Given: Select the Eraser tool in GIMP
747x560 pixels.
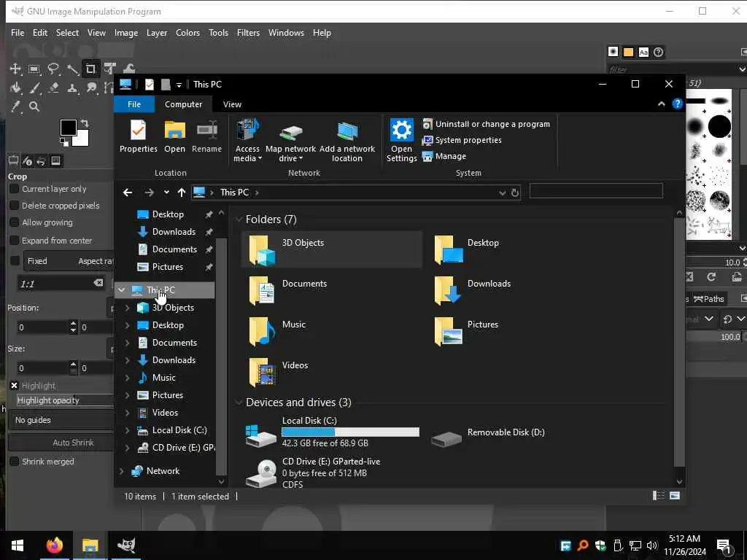Looking at the screenshot, I should [x=53, y=87].
